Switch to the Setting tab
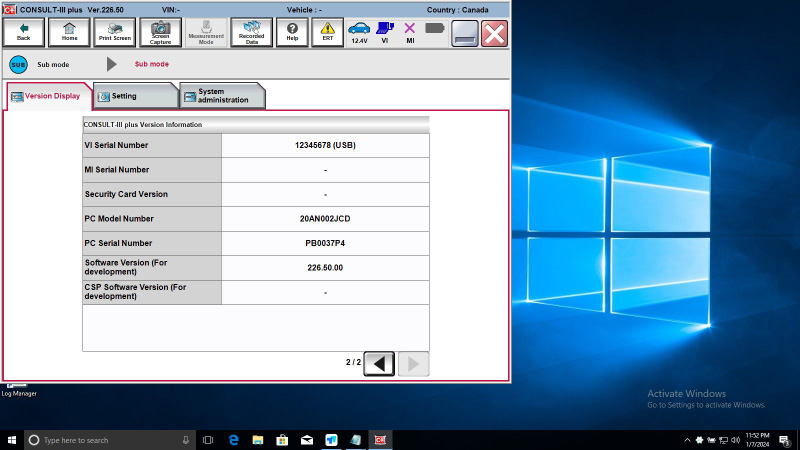800x450 pixels. tap(135, 96)
